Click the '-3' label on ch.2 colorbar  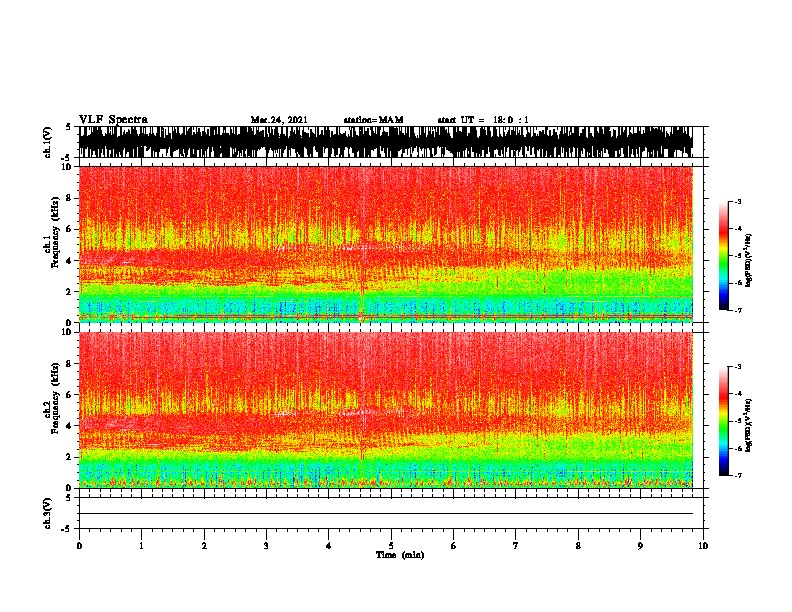coord(738,367)
